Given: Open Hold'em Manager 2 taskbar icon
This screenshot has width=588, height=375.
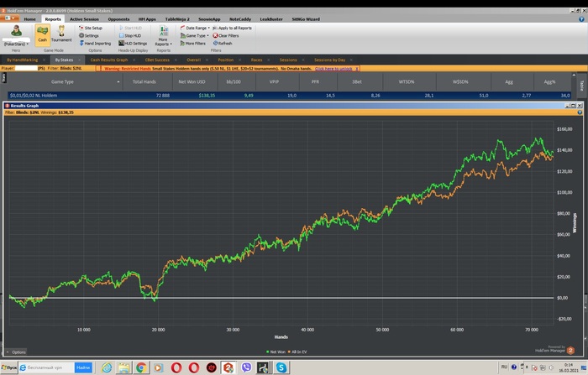Looking at the screenshot, I should point(228,367).
